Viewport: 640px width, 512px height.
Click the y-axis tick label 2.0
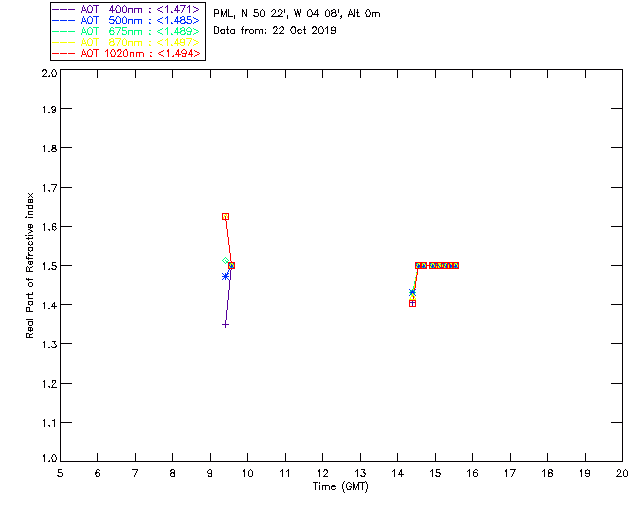[x=49, y=73]
